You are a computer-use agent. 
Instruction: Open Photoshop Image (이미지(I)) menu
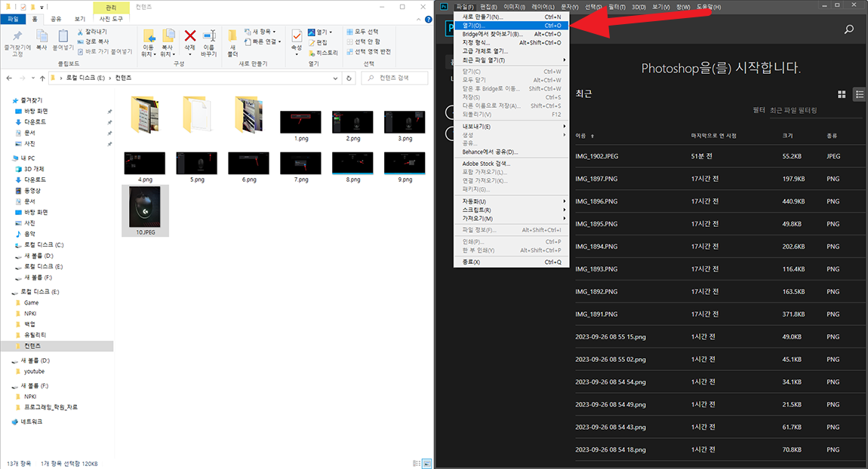[514, 7]
